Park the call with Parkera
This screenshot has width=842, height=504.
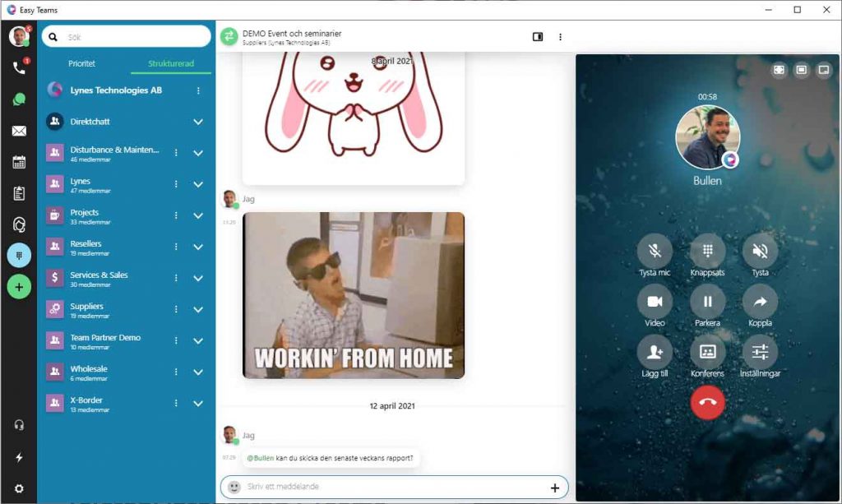point(707,302)
